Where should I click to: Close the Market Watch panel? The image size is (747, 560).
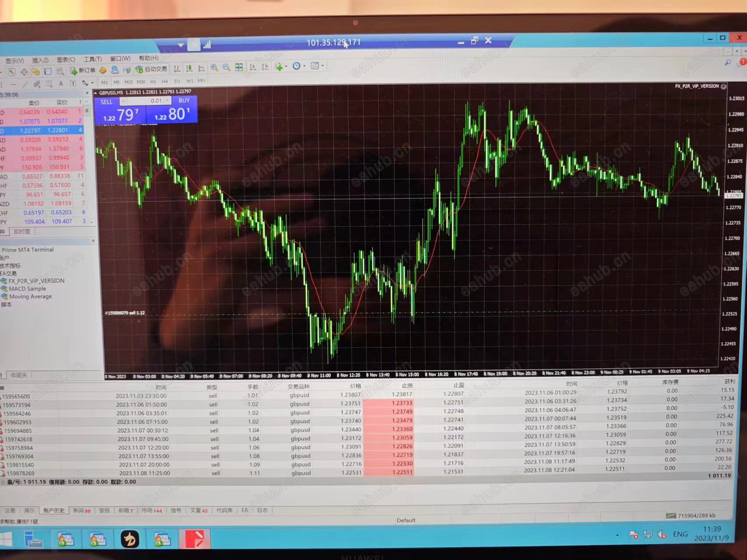coord(88,93)
